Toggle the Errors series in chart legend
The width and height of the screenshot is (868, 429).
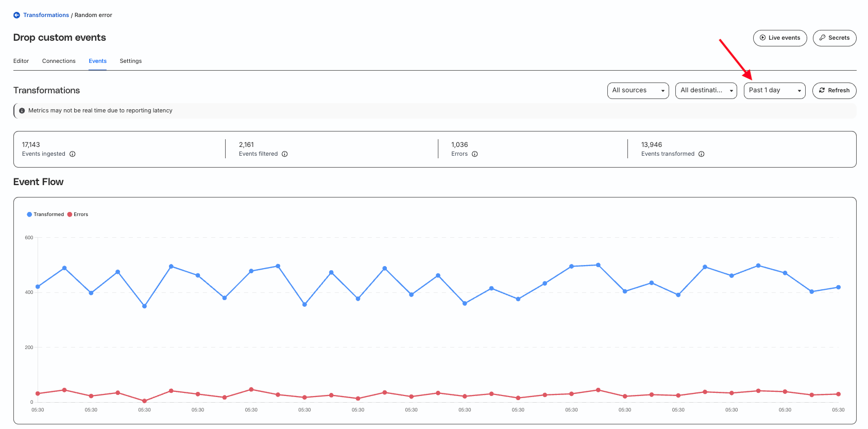(78, 214)
